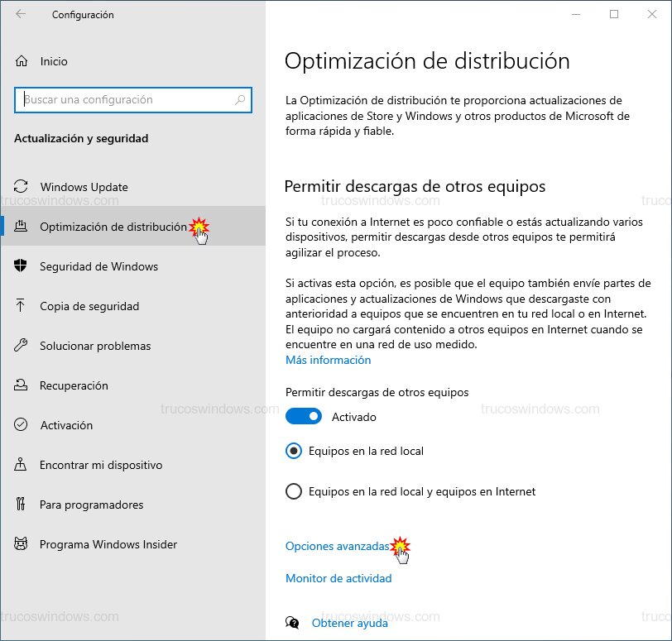Image resolution: width=672 pixels, height=641 pixels.
Task: Select Equipos en la red local
Action: pyautogui.click(x=293, y=452)
